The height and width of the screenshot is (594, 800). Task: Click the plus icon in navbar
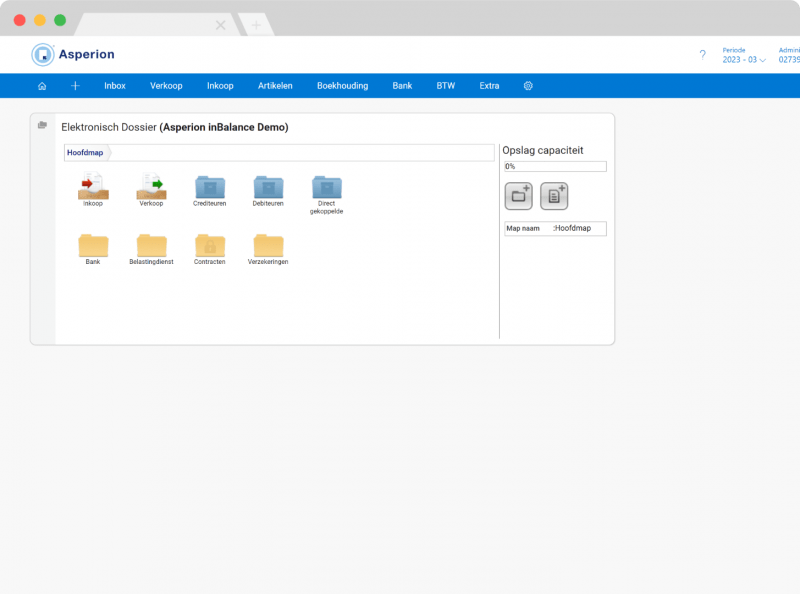click(x=75, y=86)
